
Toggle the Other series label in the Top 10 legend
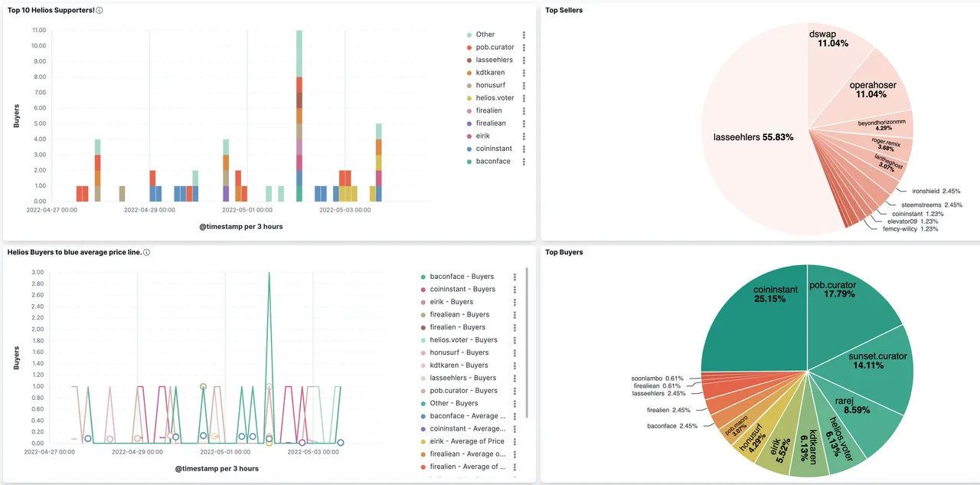click(485, 34)
